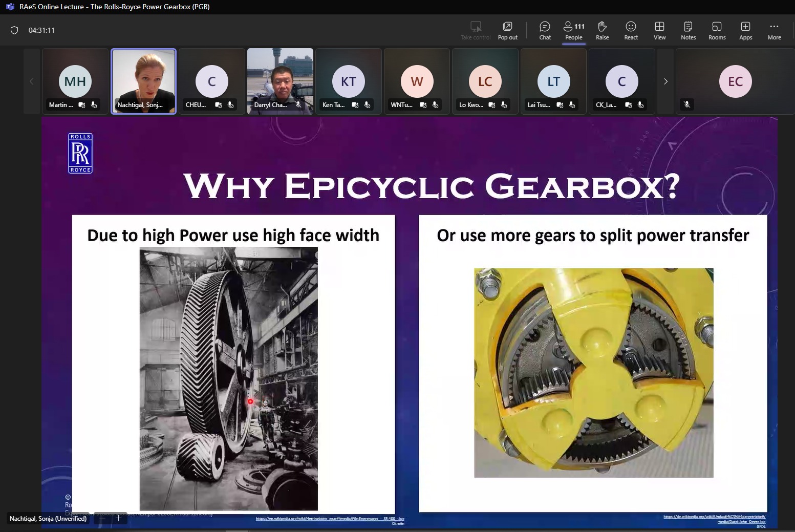This screenshot has height=532, width=795.
Task: Pop out the shared content window
Action: click(507, 30)
